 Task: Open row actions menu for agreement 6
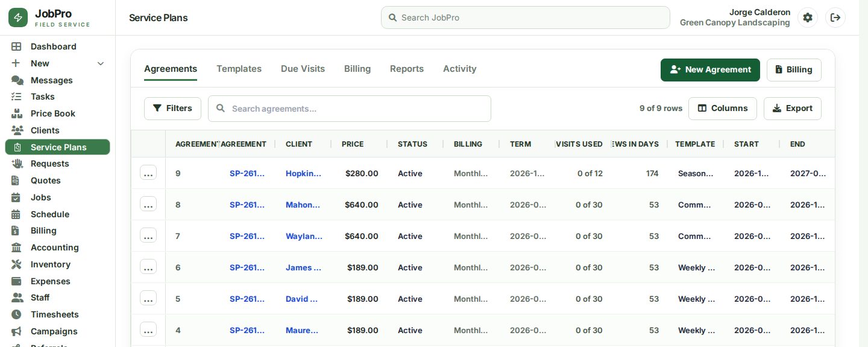(148, 267)
